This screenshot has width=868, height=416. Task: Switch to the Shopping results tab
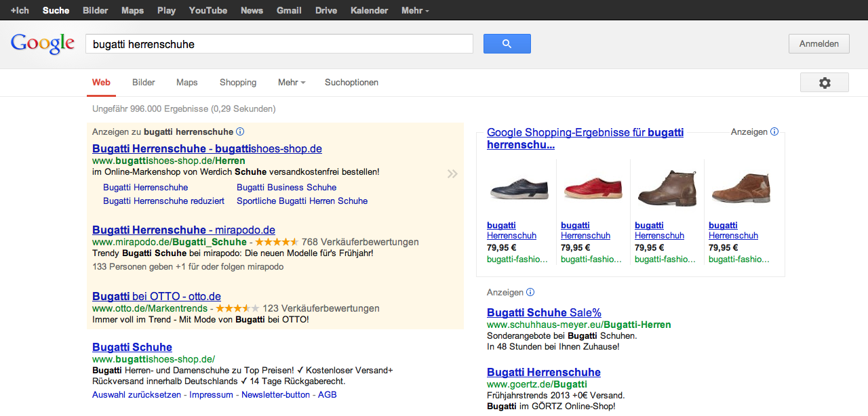pos(238,83)
